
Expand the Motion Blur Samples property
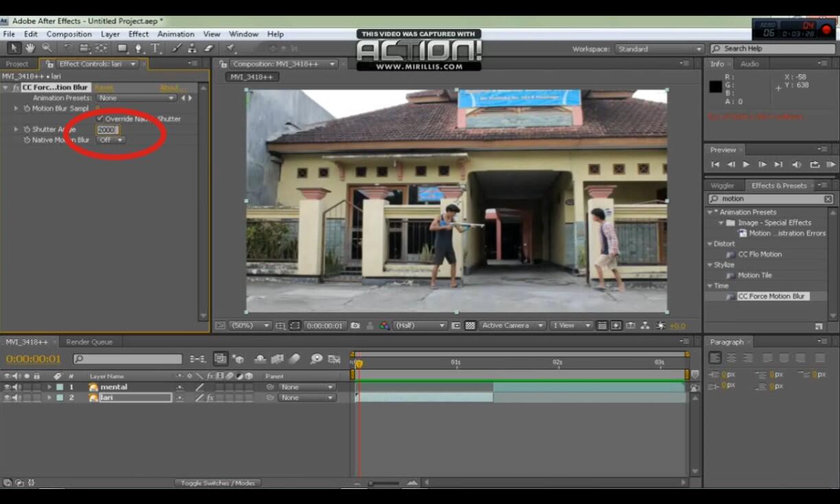tap(16, 108)
